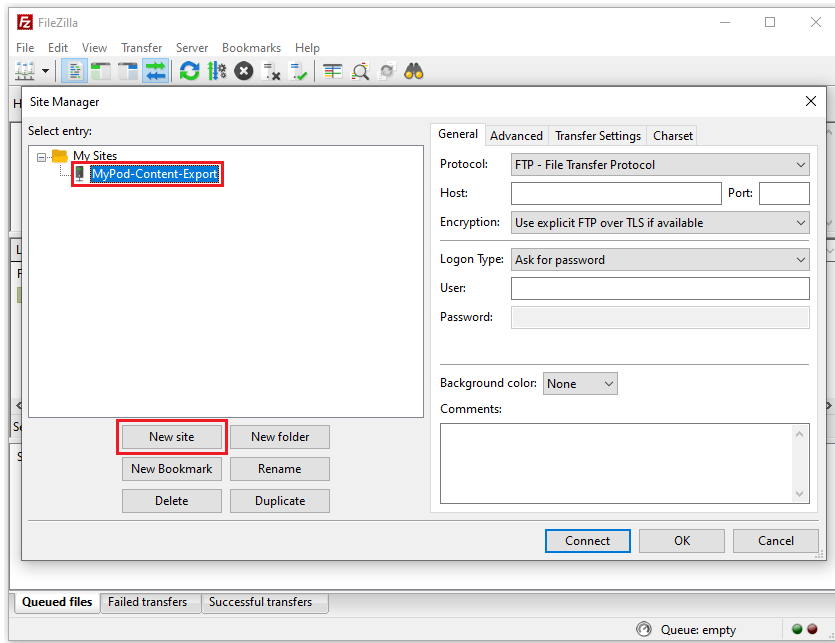Open the View menu
This screenshot has height=643, width=835.
pos(94,48)
